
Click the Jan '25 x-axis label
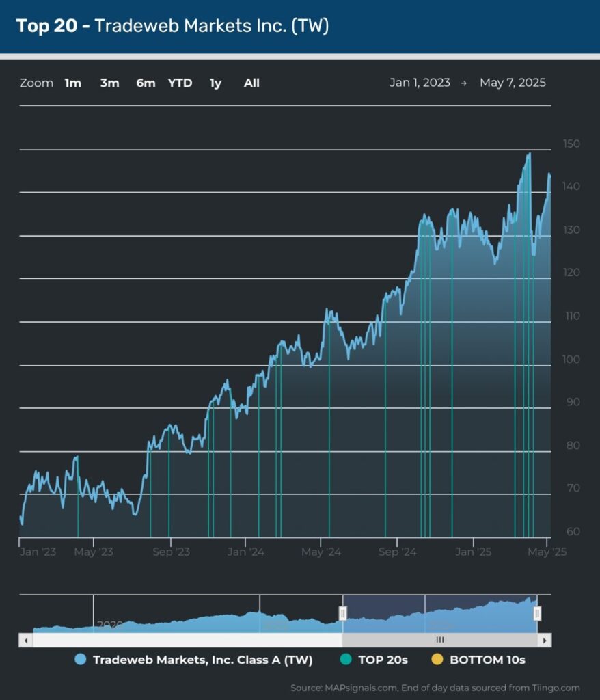point(473,552)
